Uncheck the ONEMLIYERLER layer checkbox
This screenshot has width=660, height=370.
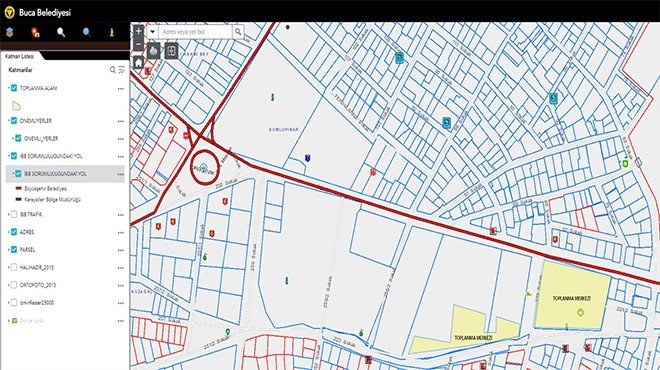pyautogui.click(x=14, y=121)
